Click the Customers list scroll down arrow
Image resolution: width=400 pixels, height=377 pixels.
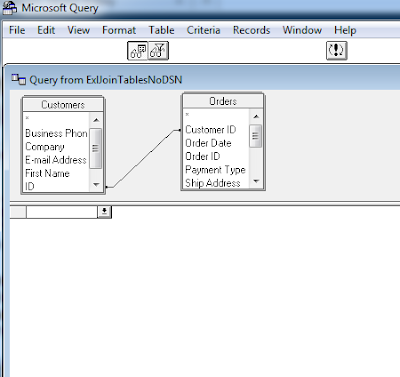pos(96,184)
